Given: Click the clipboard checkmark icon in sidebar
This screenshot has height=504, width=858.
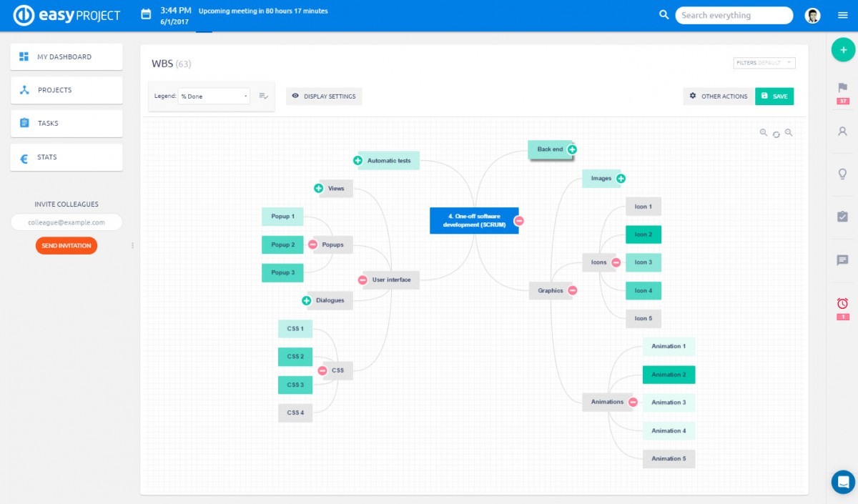Looking at the screenshot, I should pyautogui.click(x=842, y=217).
